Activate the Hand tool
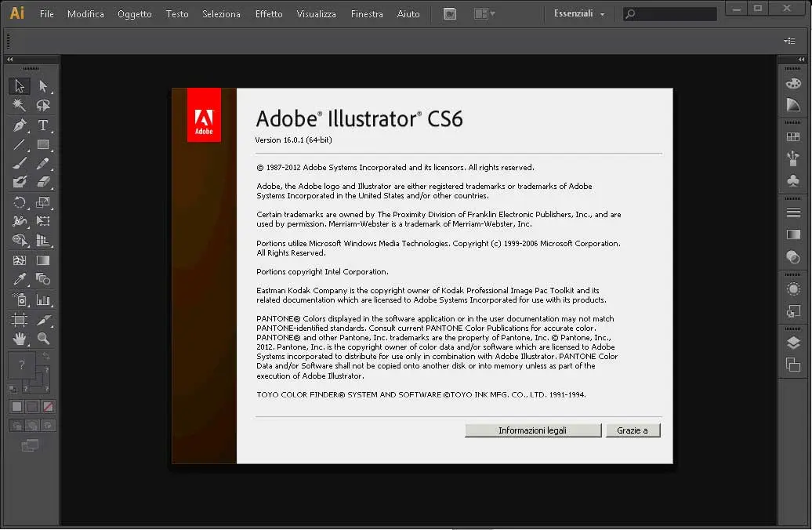This screenshot has height=530, width=812. pos(19,339)
